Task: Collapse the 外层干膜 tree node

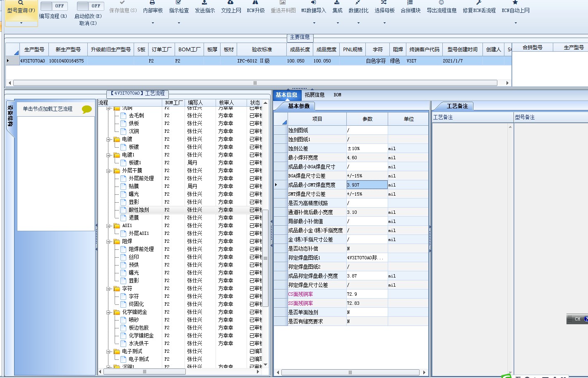Action: 108,171
